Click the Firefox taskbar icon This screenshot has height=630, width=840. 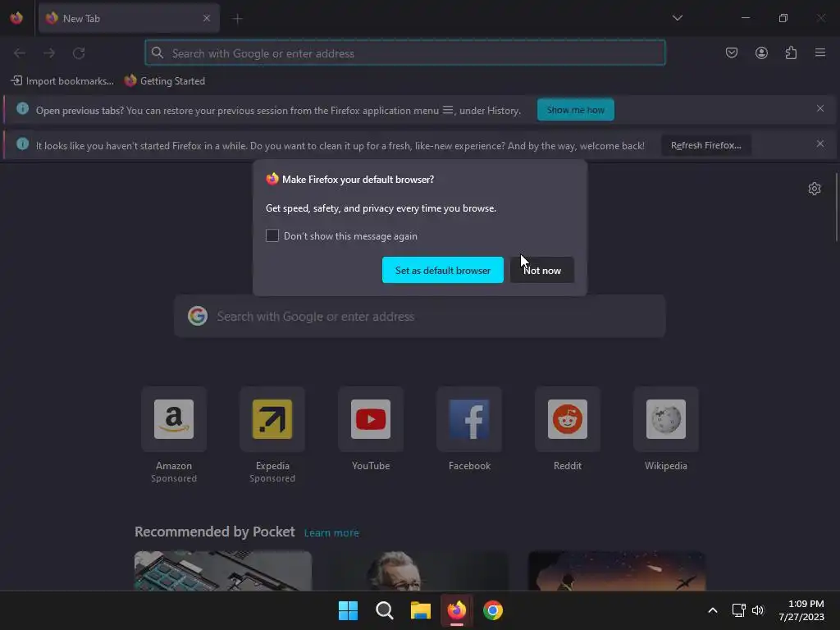456,610
